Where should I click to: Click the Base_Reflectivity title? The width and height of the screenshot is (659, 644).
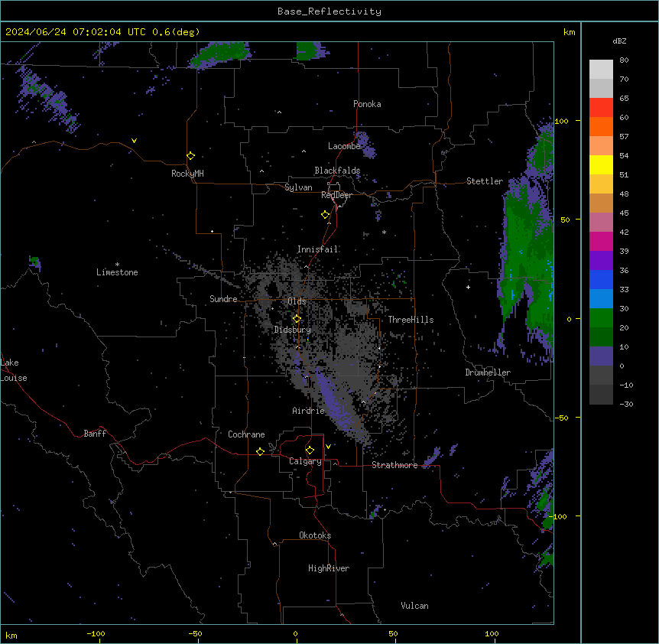click(x=329, y=11)
